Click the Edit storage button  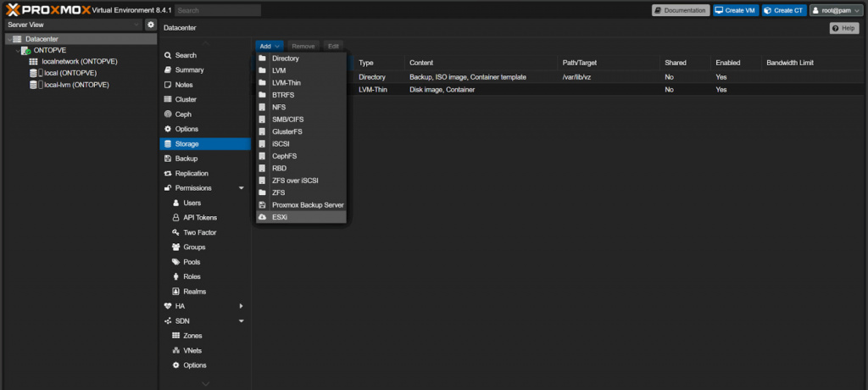click(x=332, y=47)
